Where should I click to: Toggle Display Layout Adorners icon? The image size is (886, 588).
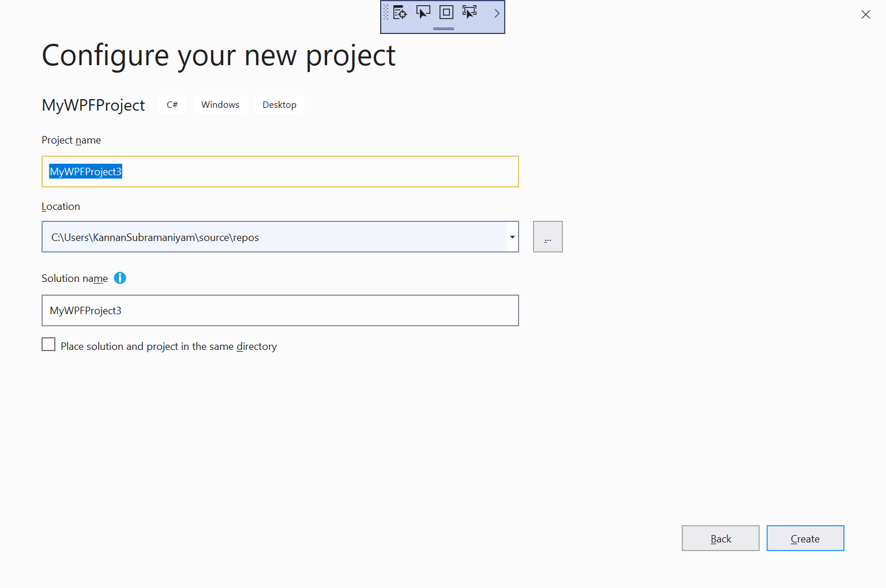(446, 12)
